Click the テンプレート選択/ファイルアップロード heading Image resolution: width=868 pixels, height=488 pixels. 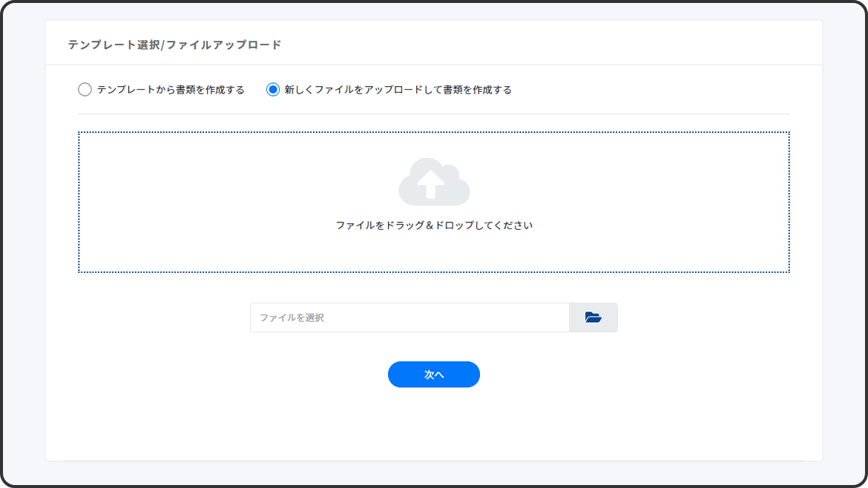click(174, 44)
